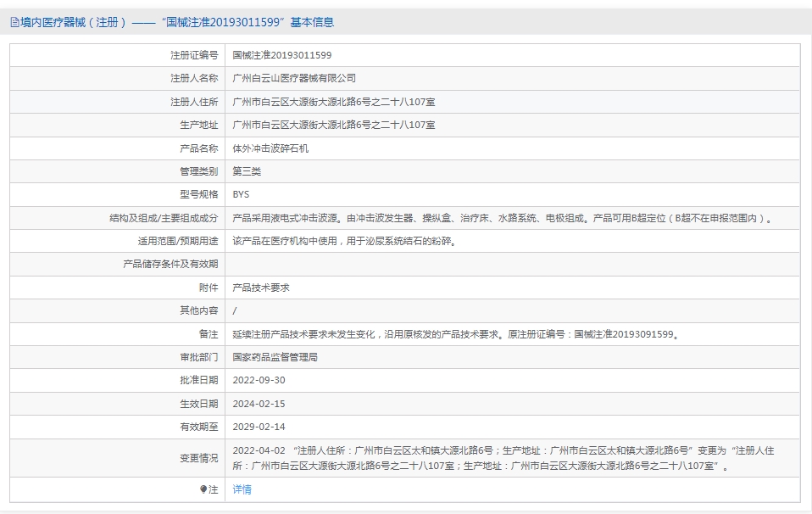
Task: Click the bullet icon beside 注 label
Action: [x=203, y=489]
